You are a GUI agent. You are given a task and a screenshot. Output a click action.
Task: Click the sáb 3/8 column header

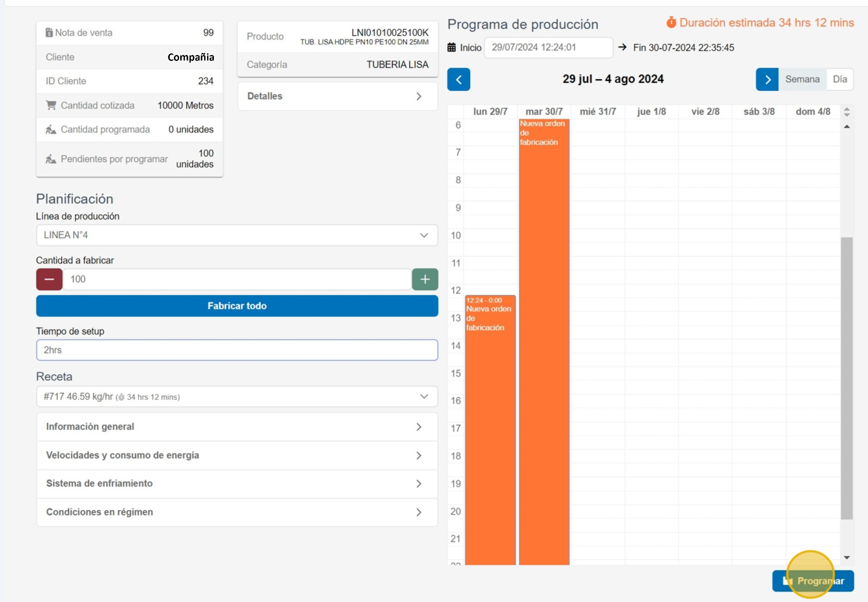click(759, 112)
